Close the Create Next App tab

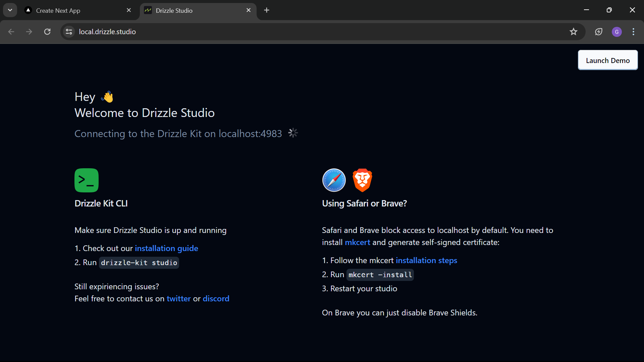(x=129, y=10)
